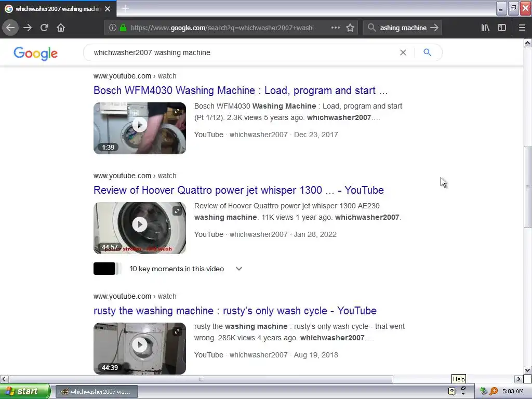Click the magnifier icon in the search bar
Image resolution: width=532 pixels, height=399 pixels.
(x=372, y=28)
